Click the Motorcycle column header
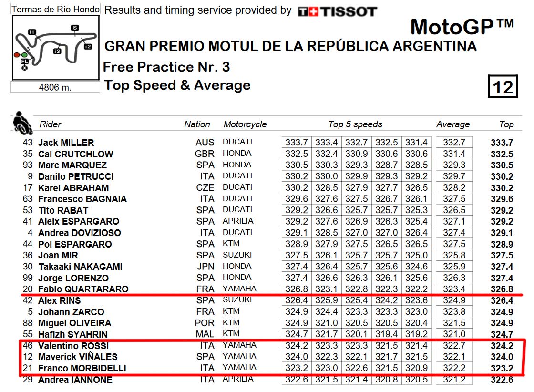This screenshot has height=392, width=534. (245, 124)
